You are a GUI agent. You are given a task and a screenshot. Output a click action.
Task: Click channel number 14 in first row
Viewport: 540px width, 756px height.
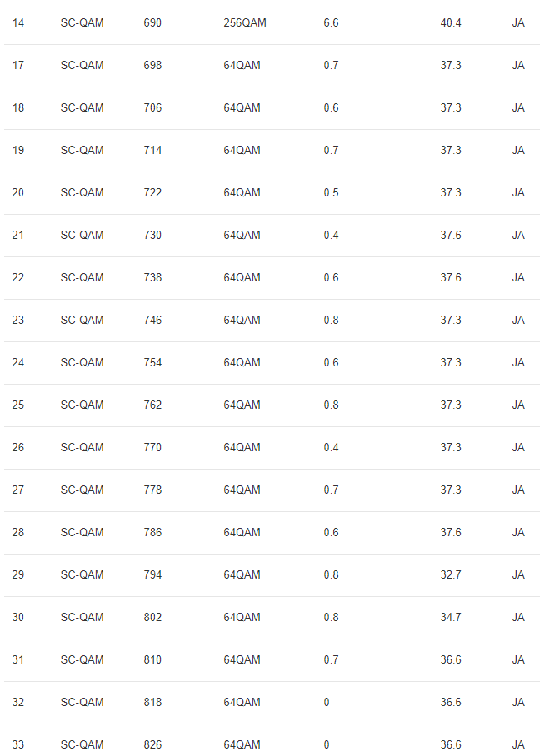point(18,22)
